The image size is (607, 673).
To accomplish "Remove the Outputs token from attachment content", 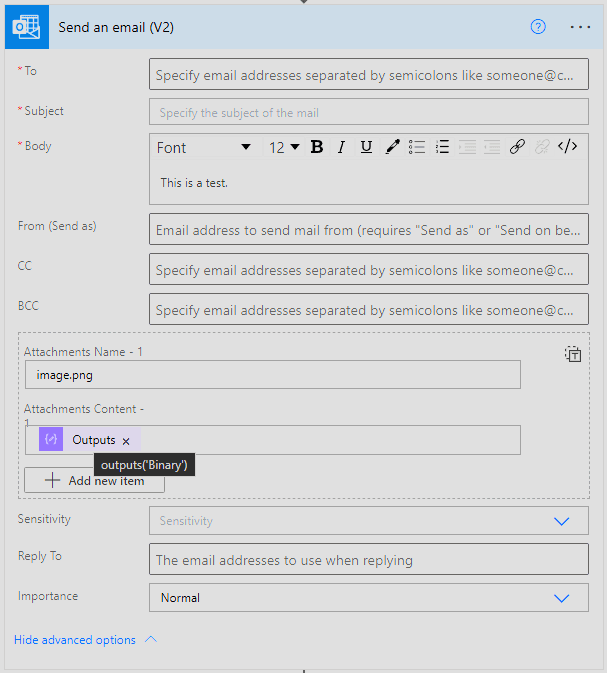I will point(126,440).
